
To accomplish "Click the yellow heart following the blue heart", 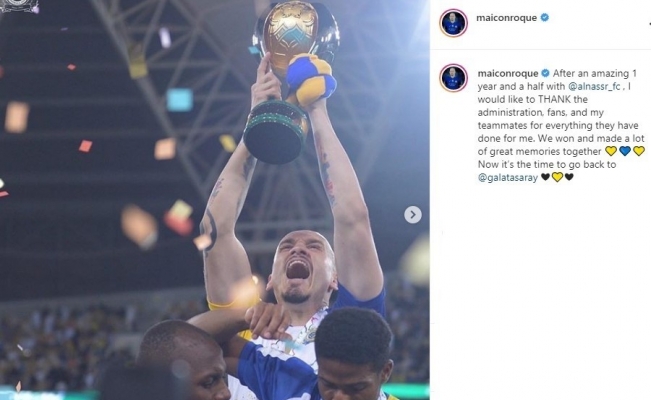I will (x=639, y=151).
